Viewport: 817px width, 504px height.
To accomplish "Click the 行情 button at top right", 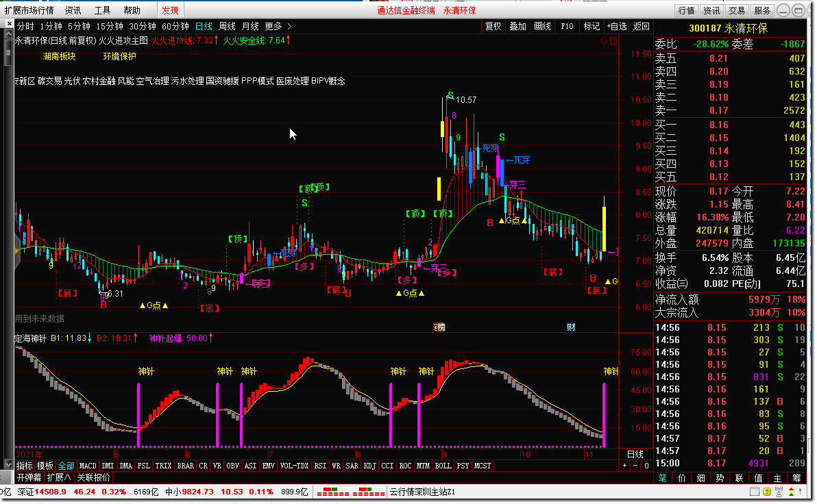I will tap(686, 10).
